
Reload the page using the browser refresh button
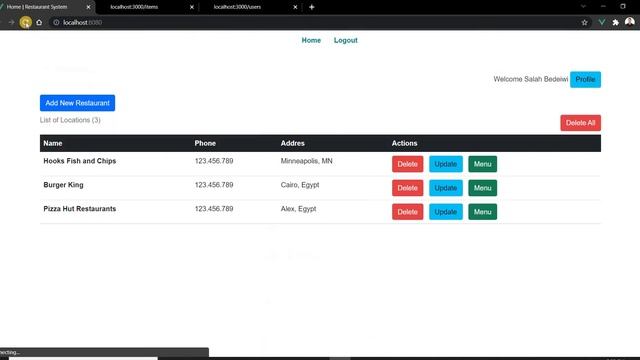coord(25,22)
